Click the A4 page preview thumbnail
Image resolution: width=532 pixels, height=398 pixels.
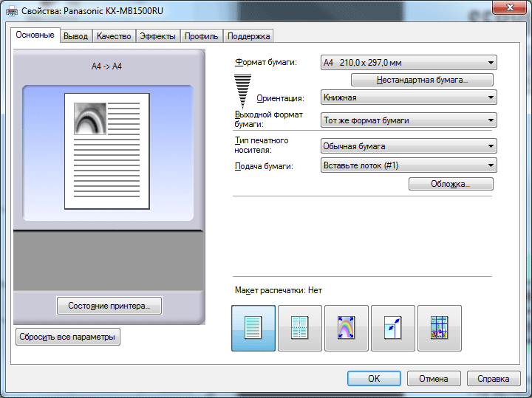107,151
